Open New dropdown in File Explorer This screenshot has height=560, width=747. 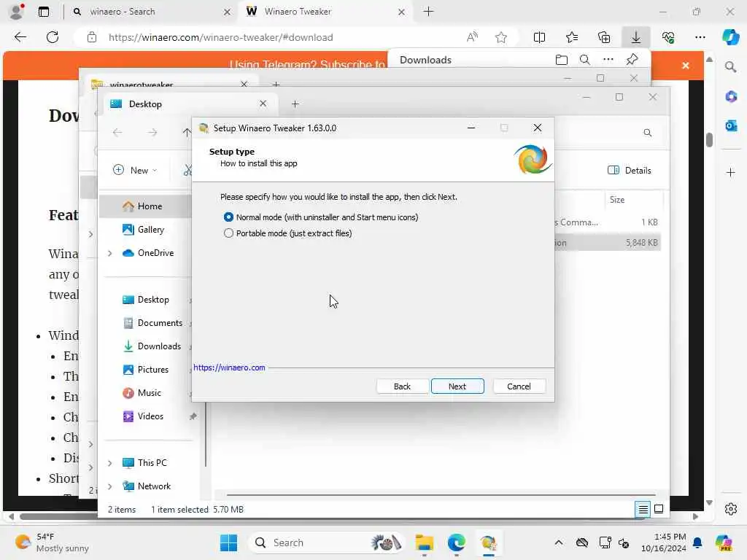135,170
